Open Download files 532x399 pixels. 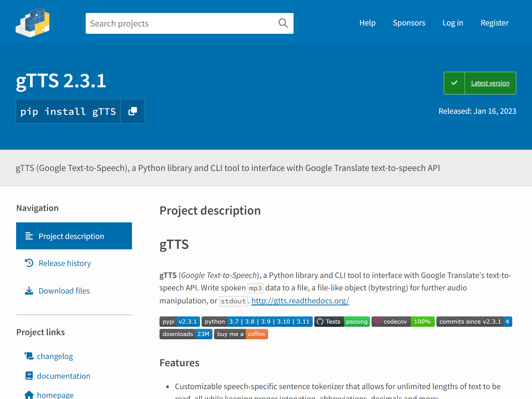click(64, 291)
